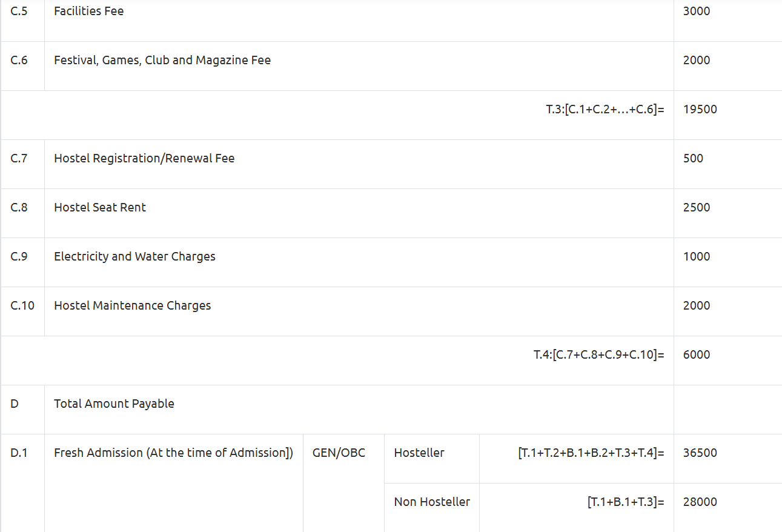Click the C.10 serial code cell

22,305
